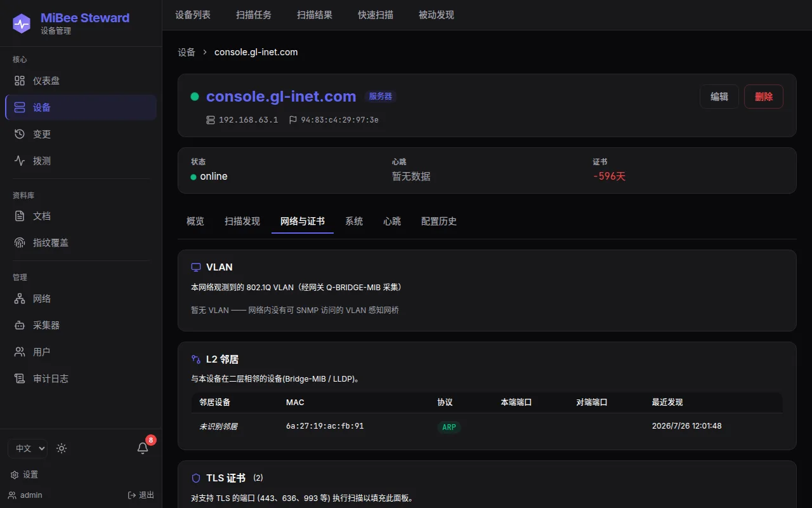Switch to 设备列表 top tab

pos(193,15)
